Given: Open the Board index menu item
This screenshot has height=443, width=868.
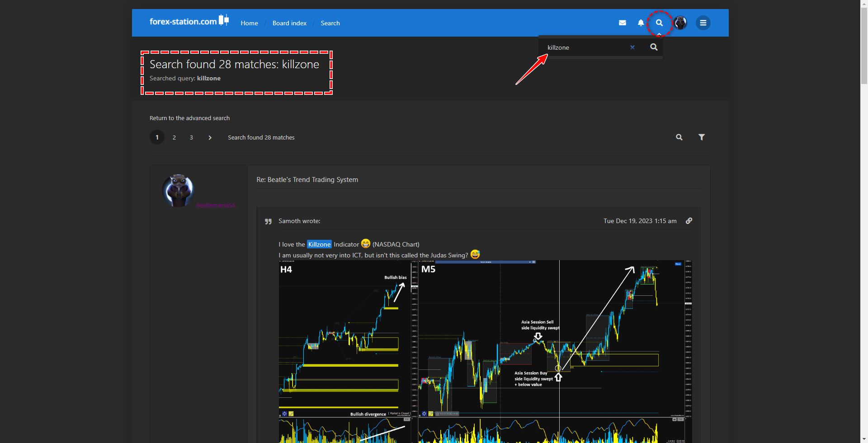Looking at the screenshot, I should tap(289, 23).
